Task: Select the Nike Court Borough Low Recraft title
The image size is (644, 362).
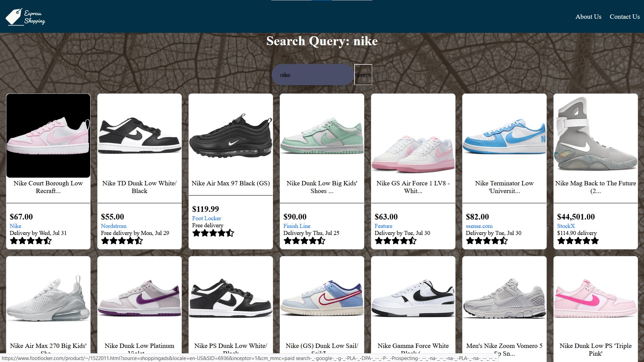Action: [x=48, y=187]
